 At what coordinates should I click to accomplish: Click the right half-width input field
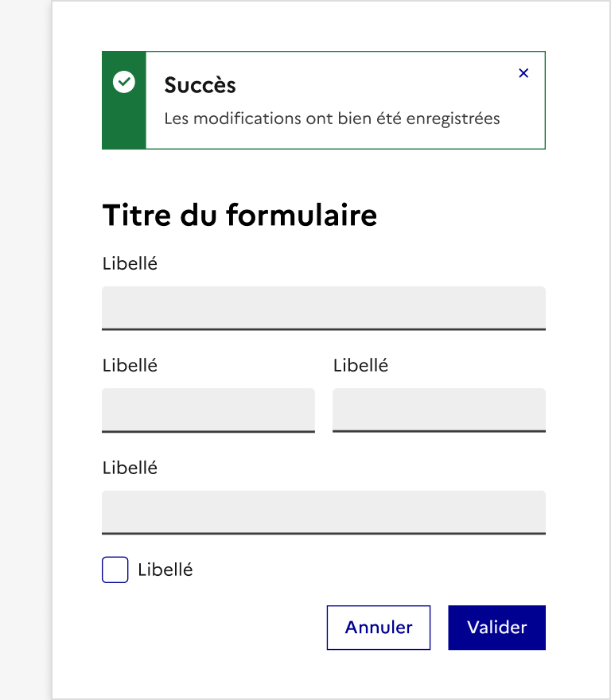coord(438,409)
